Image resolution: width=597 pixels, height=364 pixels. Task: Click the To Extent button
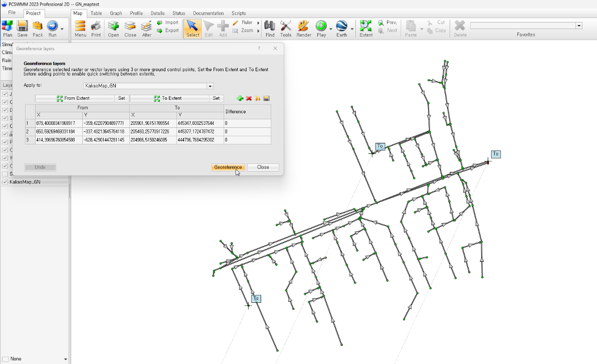[169, 98]
